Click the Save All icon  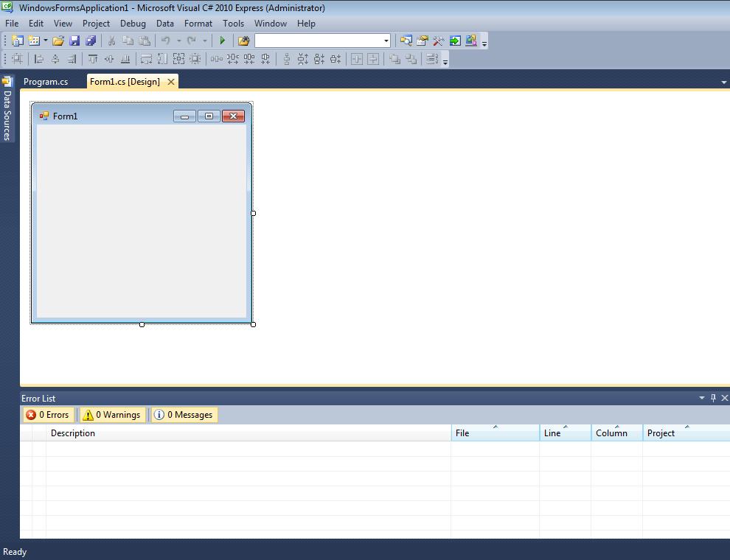click(x=91, y=41)
